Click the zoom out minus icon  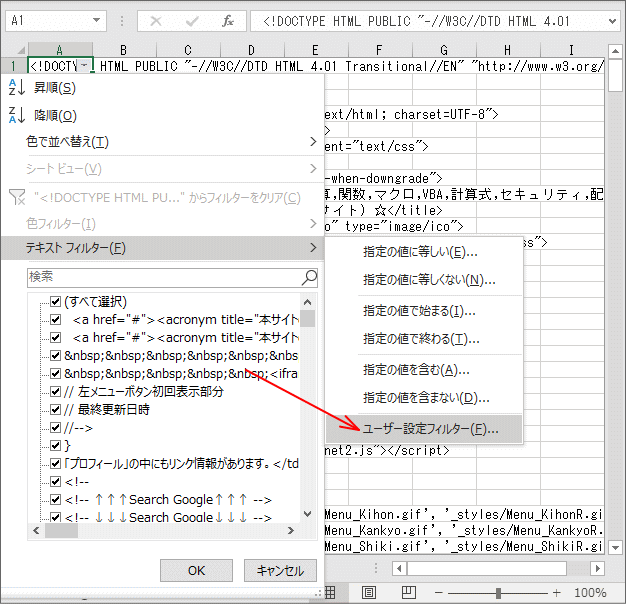[x=439, y=593]
